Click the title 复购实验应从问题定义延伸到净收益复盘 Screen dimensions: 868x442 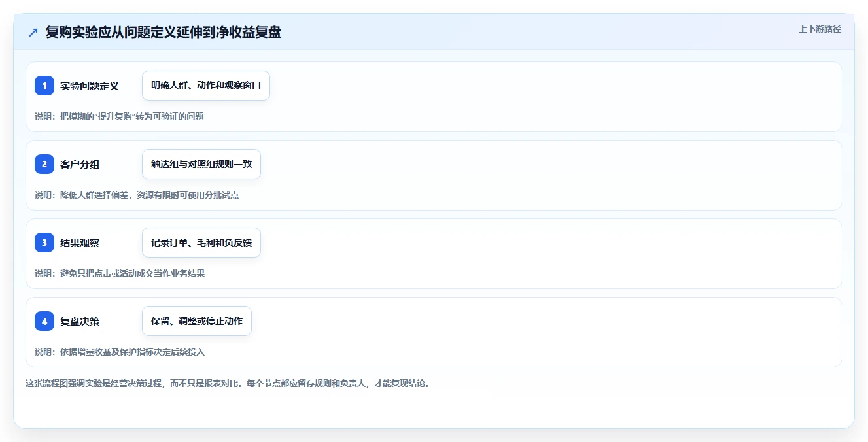(x=164, y=32)
